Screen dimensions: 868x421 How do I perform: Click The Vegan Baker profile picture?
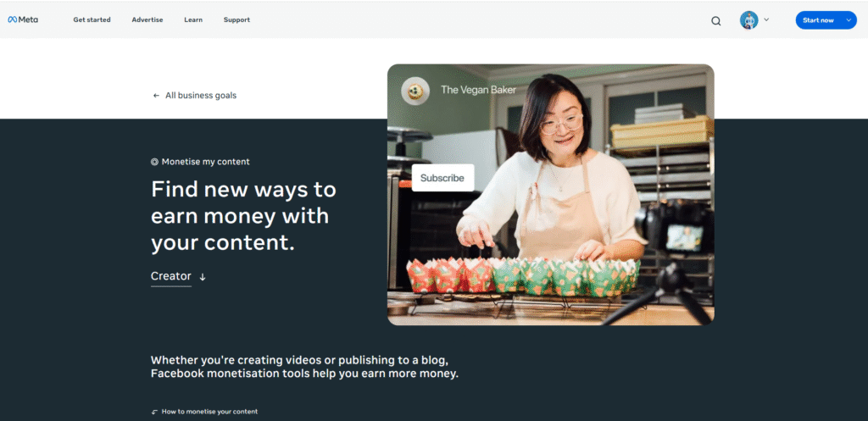415,91
